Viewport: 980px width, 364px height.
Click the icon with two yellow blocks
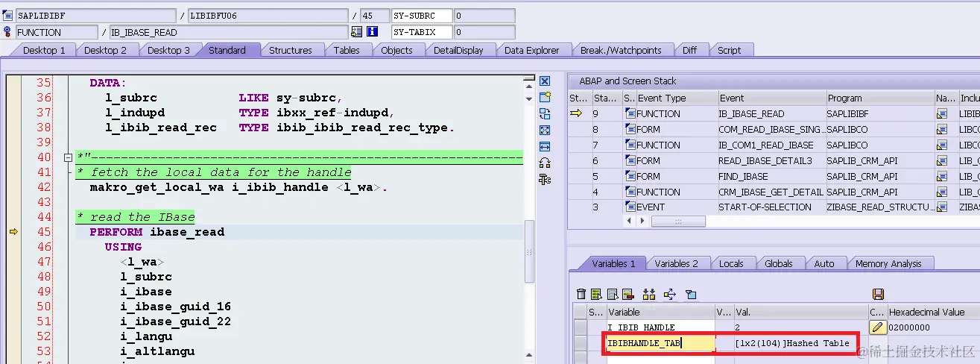coord(649,294)
